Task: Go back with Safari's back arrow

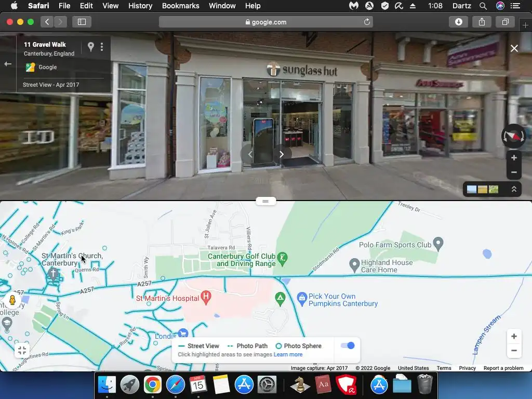Action: pos(47,22)
